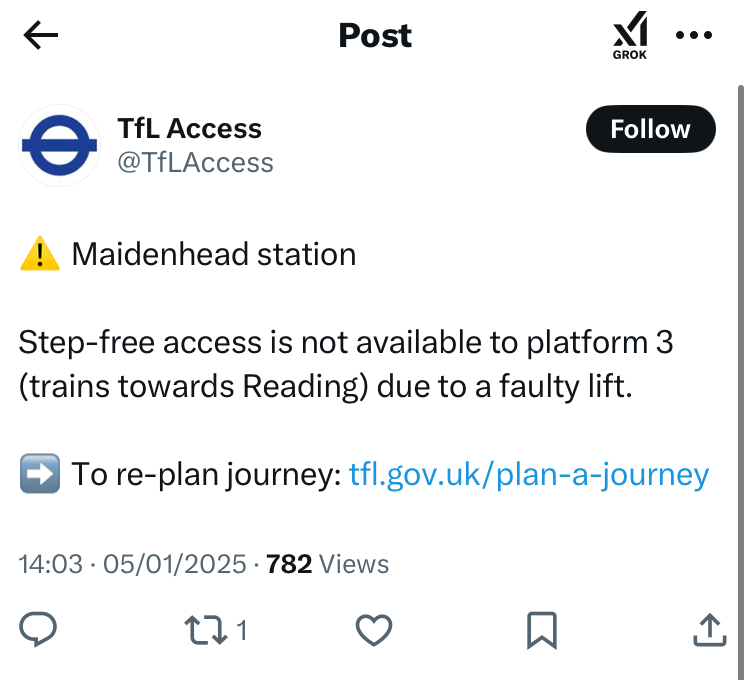Open the Grok AI icon
The height and width of the screenshot is (680, 750).
point(630,36)
